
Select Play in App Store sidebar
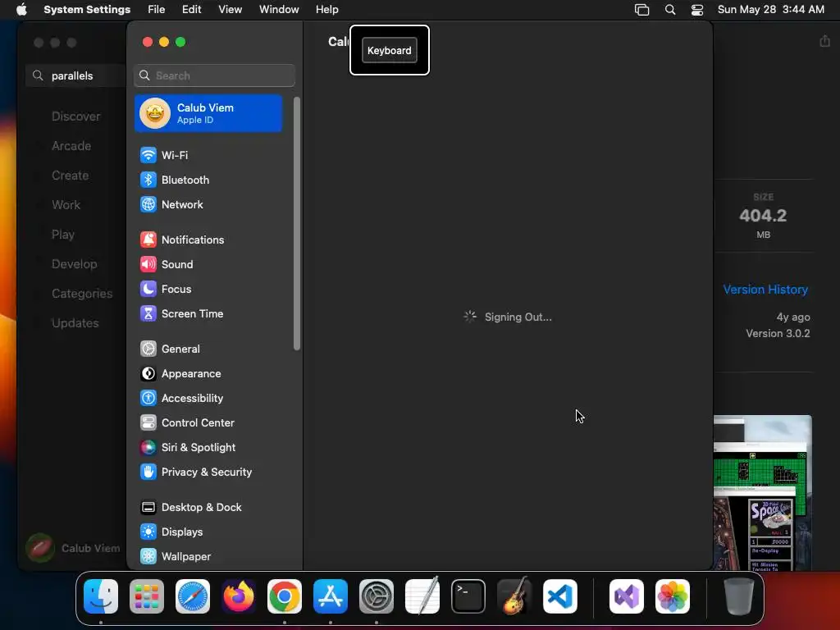pyautogui.click(x=62, y=235)
